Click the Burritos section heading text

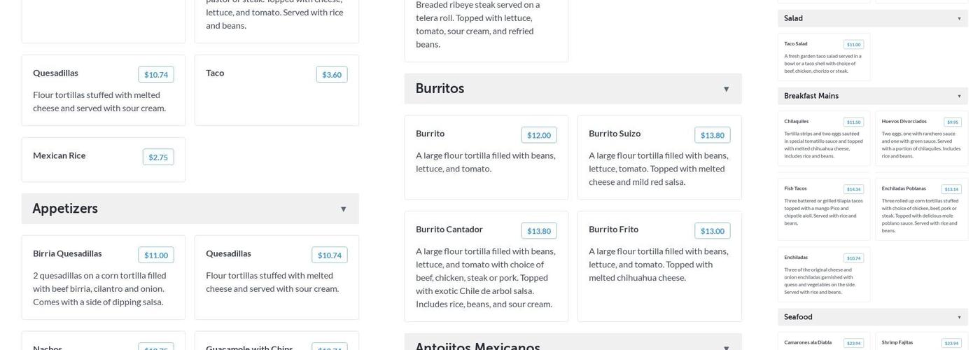click(x=440, y=89)
